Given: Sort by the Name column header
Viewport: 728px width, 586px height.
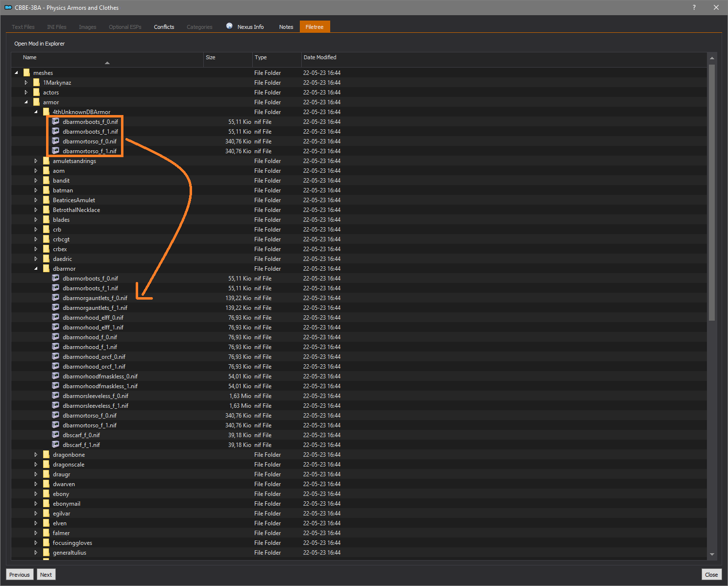Looking at the screenshot, I should (107, 60).
